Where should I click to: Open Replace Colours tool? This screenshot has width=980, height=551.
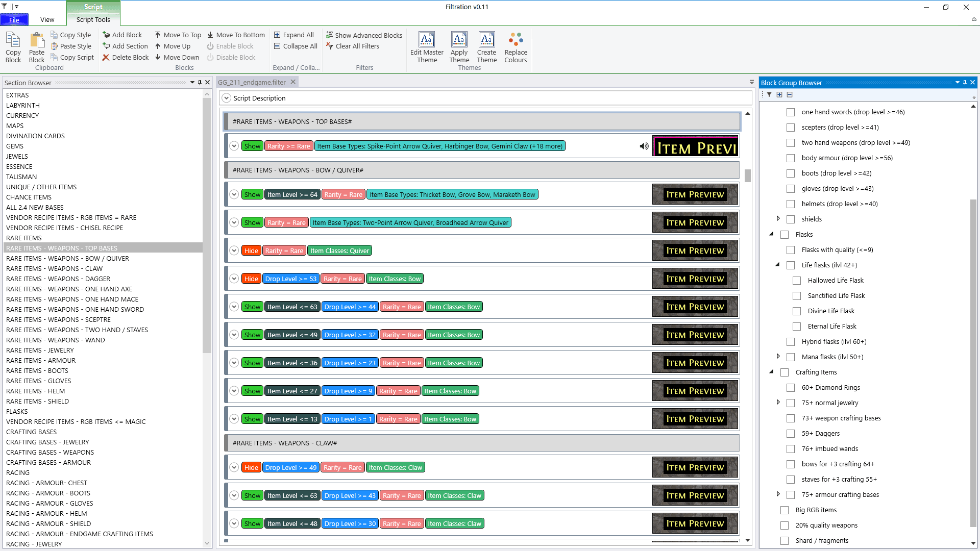[x=516, y=47]
